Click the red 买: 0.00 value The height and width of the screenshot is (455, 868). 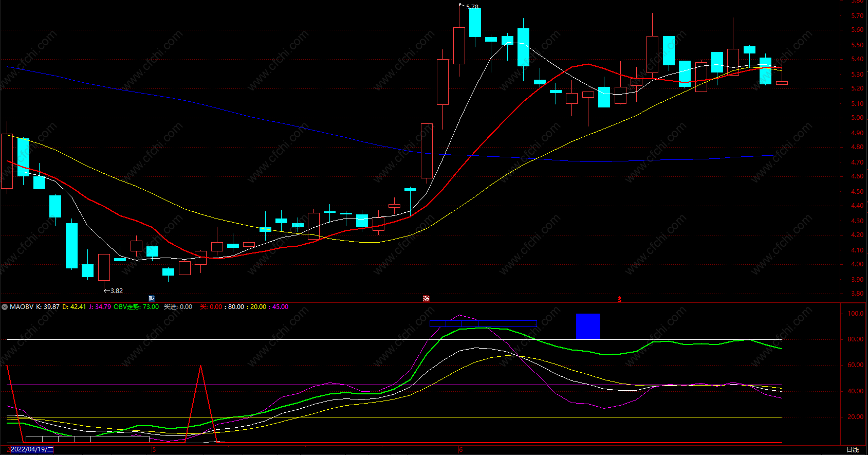coord(211,307)
